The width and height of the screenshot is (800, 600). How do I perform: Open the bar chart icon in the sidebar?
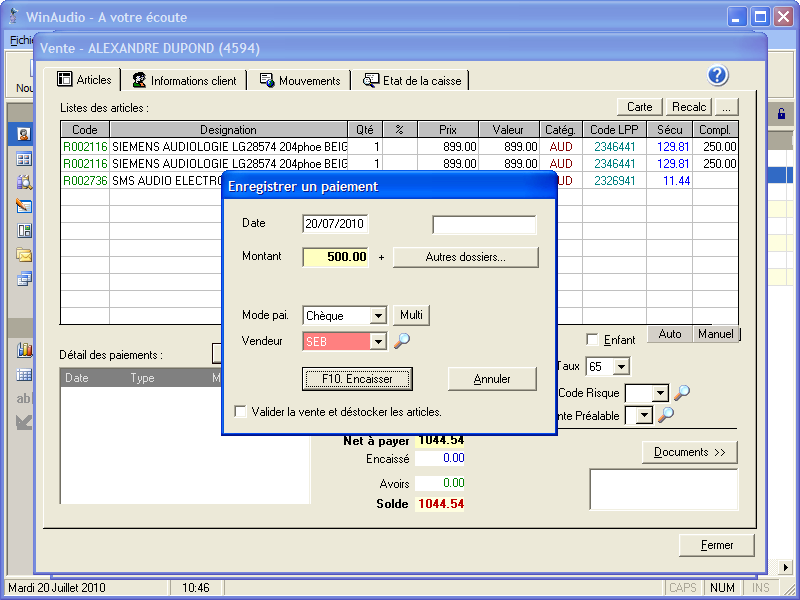point(24,350)
